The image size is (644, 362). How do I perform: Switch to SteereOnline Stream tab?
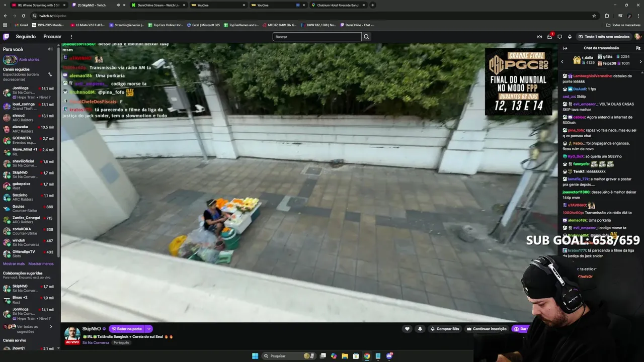pyautogui.click(x=158, y=5)
